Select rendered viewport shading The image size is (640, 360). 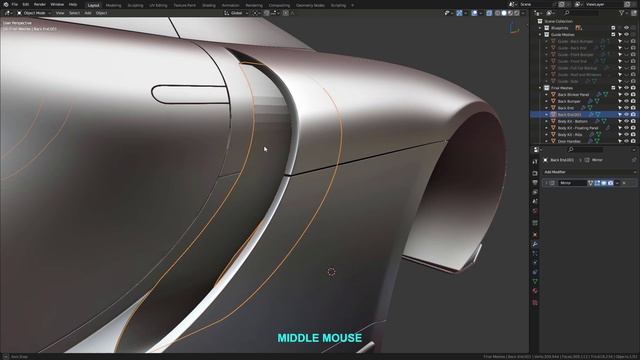tap(517, 13)
